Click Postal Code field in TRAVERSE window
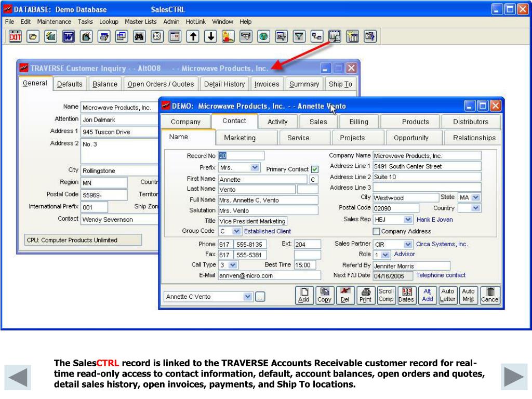This screenshot has width=532, height=399. tap(104, 195)
